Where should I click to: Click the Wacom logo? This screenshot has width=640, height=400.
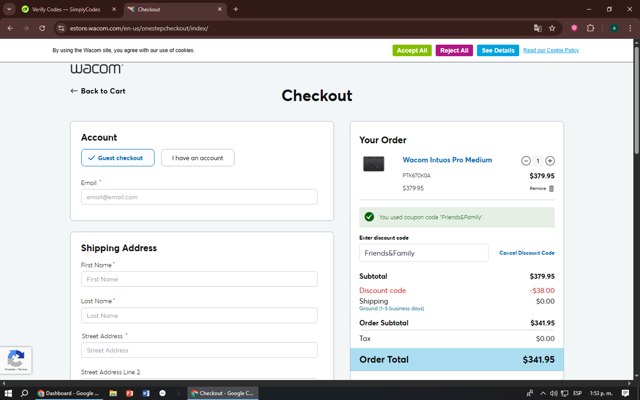(x=96, y=69)
